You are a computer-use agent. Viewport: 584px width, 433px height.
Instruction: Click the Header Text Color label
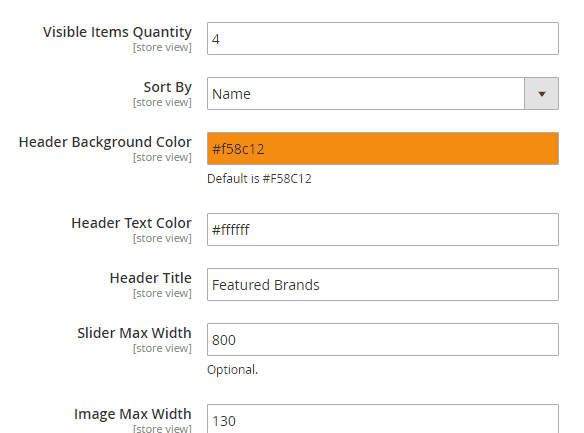131,223
